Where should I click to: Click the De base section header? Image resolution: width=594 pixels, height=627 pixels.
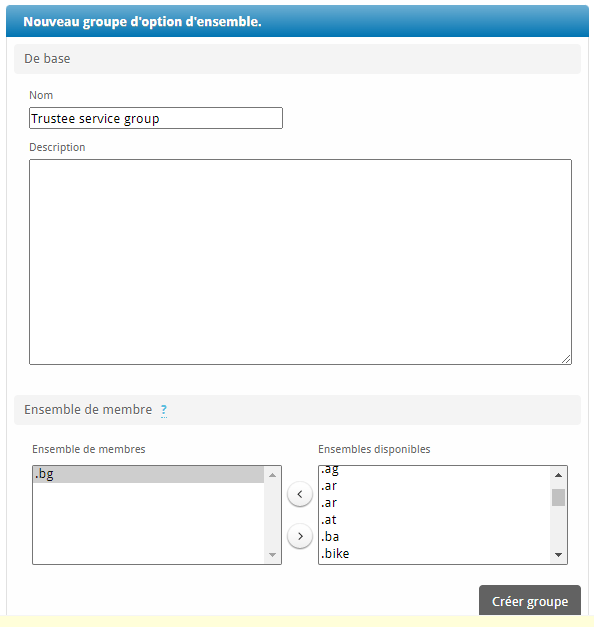pos(297,59)
